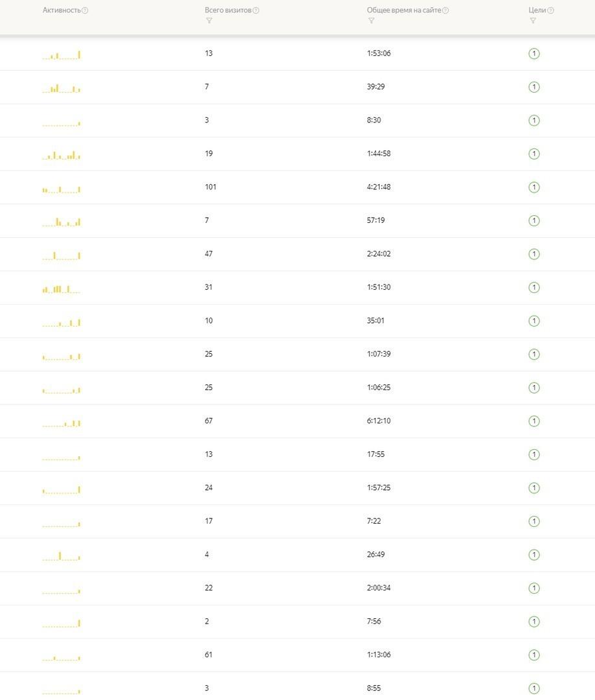Click goal badge in row with 61 visits
595x700 pixels.
click(x=534, y=655)
